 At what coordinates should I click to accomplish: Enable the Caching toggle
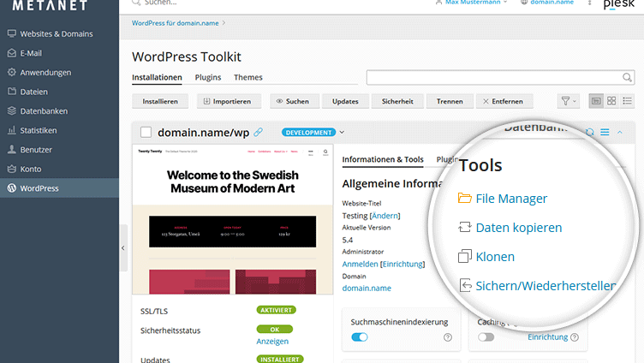(486, 337)
